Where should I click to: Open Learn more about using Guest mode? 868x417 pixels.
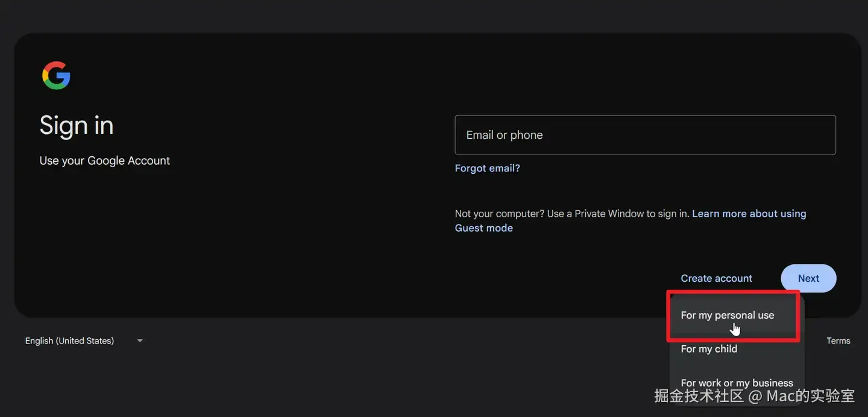tap(631, 221)
